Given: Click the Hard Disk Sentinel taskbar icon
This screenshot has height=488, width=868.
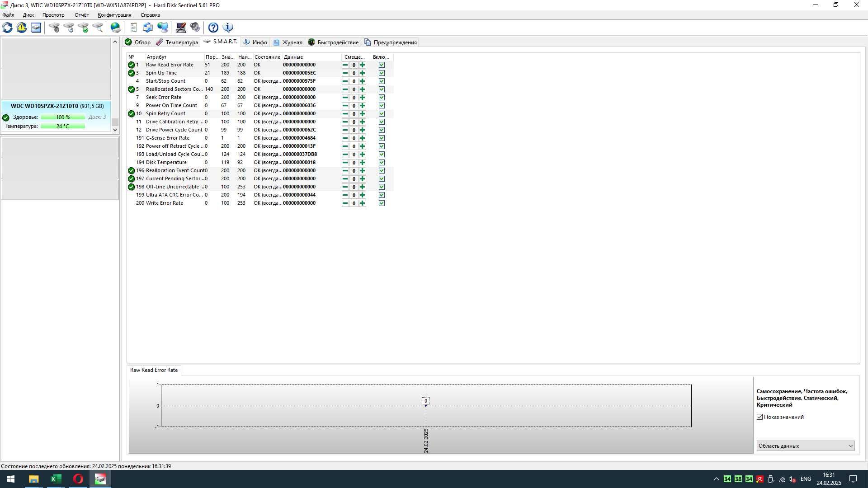Looking at the screenshot, I should pos(100,479).
